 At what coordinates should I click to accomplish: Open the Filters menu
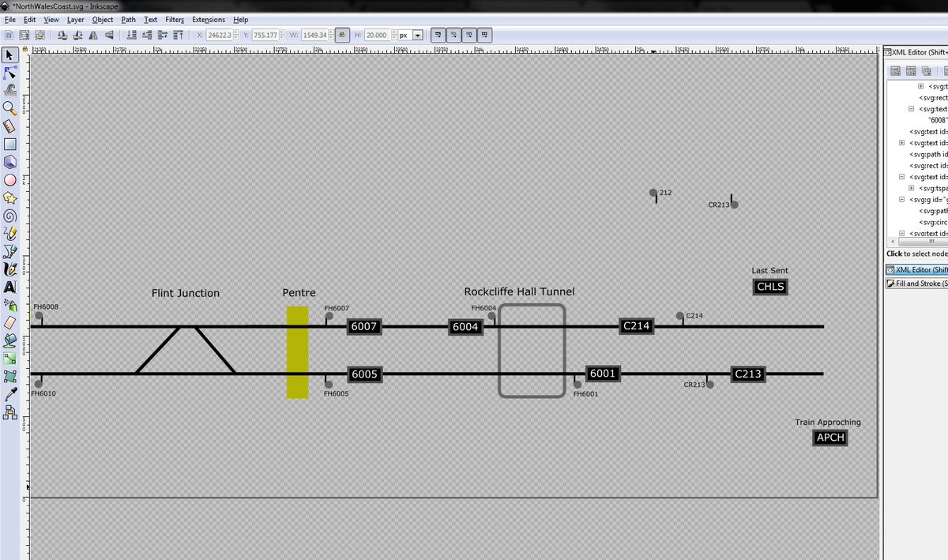175,19
